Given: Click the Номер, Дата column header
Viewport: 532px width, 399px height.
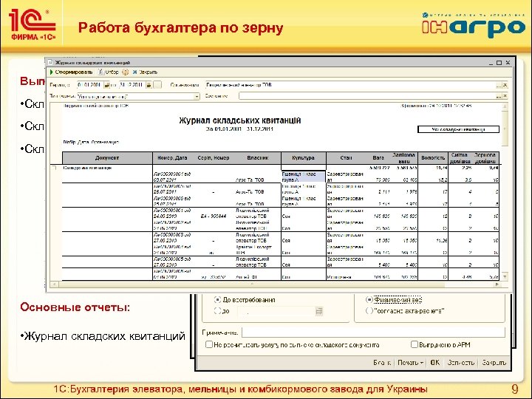Looking at the screenshot, I should [172, 158].
